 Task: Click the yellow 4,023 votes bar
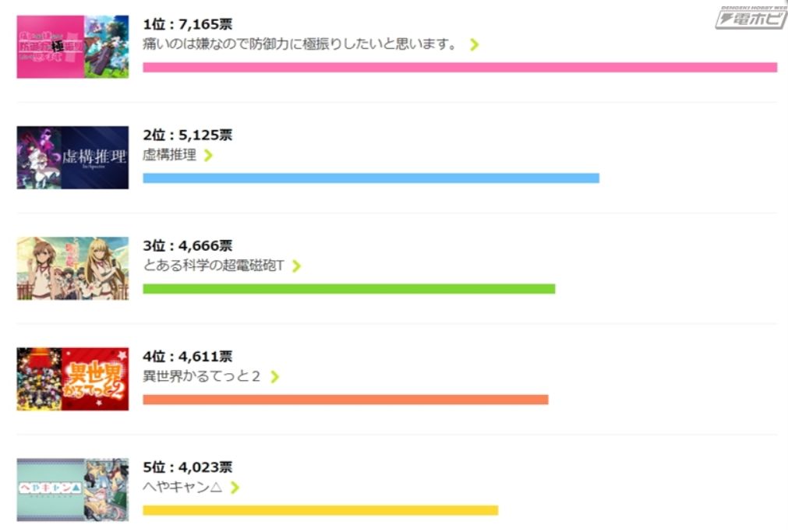(x=320, y=510)
